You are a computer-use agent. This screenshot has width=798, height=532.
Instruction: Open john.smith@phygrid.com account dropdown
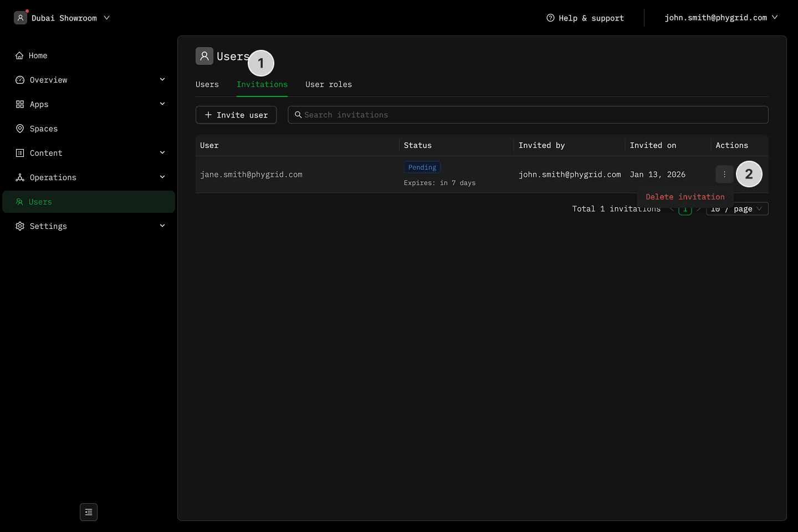click(720, 18)
